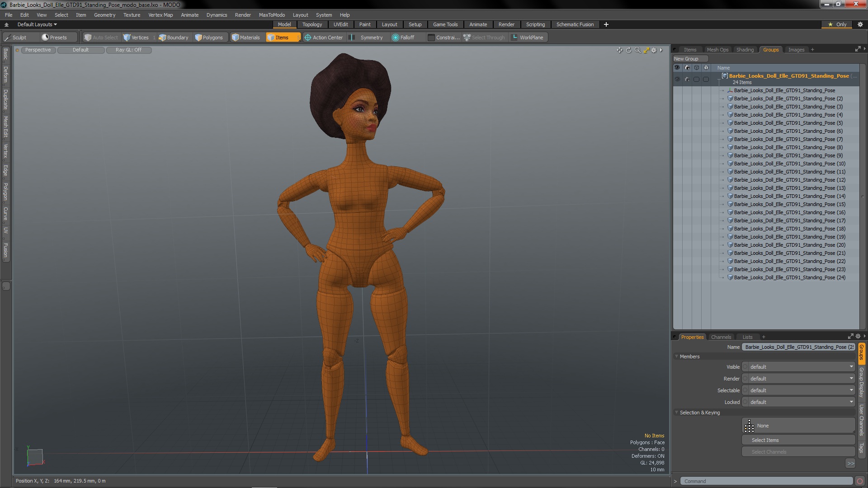
Task: Click the viewport pan (move) icon
Action: (x=619, y=50)
